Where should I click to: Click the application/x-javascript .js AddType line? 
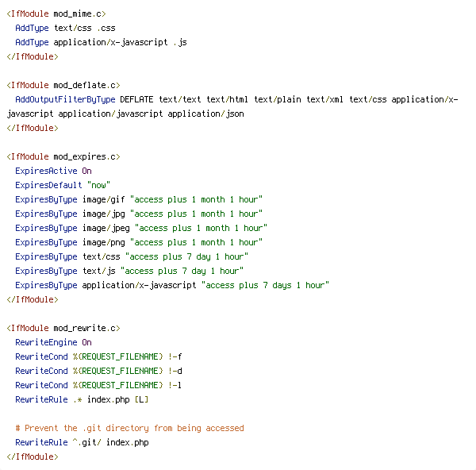(x=101, y=43)
